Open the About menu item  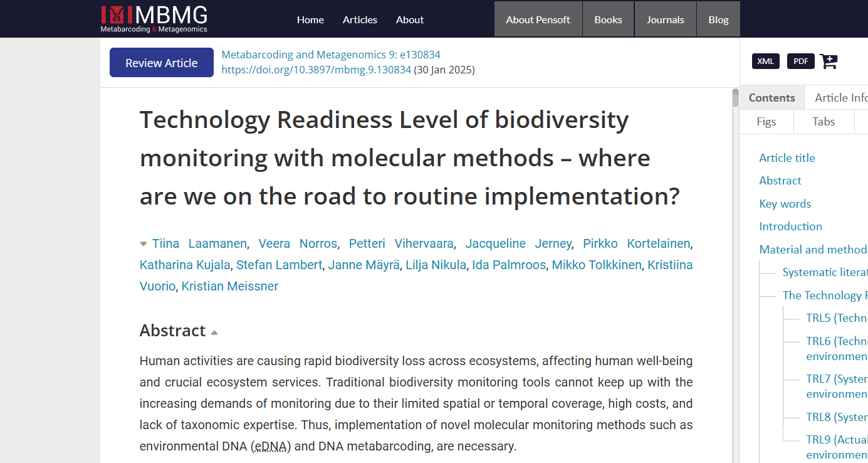[x=410, y=19]
